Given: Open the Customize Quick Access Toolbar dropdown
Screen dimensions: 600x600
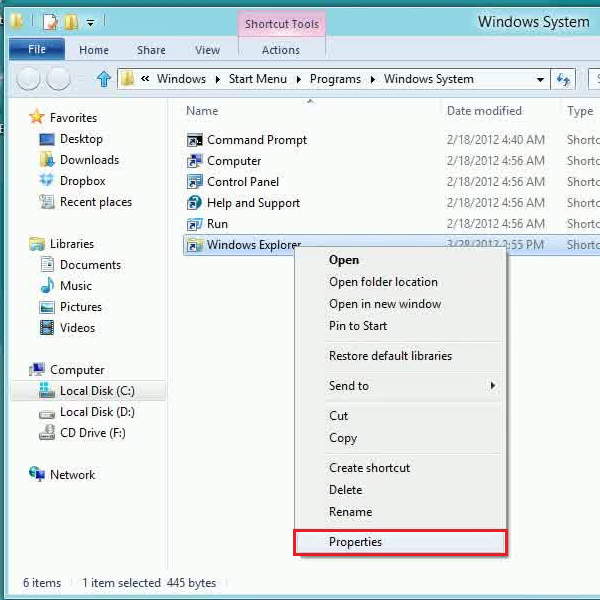Looking at the screenshot, I should (x=90, y=23).
